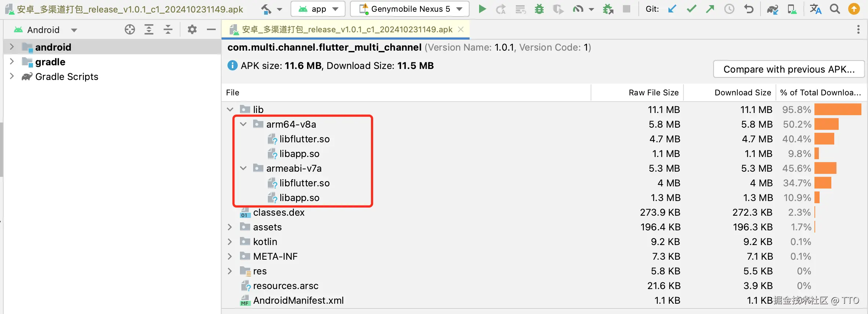Click the Profile app gauge icon
The width and height of the screenshot is (868, 314).
578,9
